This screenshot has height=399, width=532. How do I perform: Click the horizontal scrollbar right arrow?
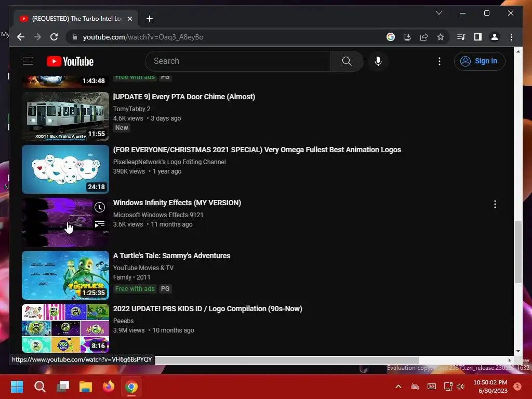[x=509, y=360]
